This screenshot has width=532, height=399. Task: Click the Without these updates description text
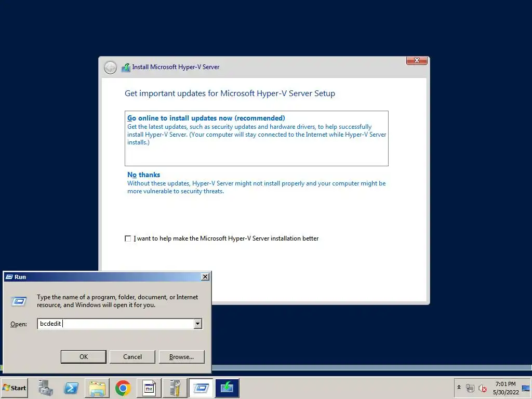(256, 187)
